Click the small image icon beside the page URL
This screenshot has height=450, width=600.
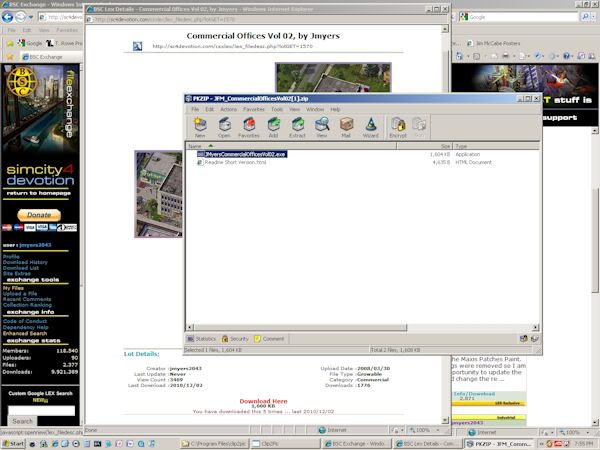[x=137, y=46]
